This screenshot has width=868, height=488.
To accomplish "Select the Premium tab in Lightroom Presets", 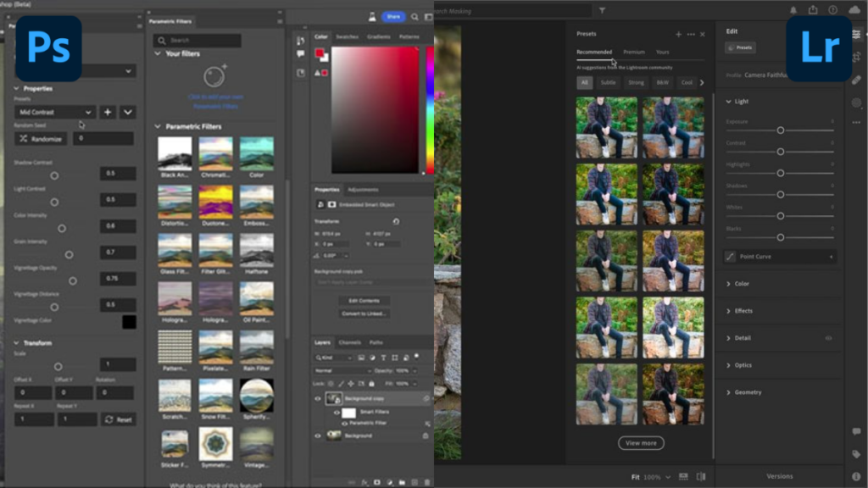I will [634, 52].
